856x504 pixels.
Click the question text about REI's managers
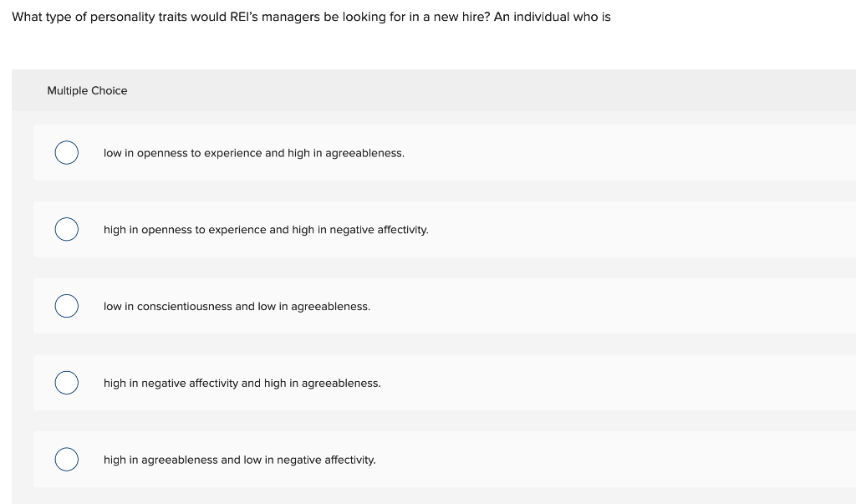310,16
